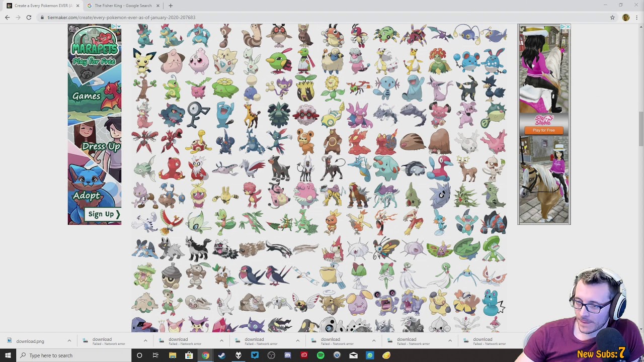
Task: Click the Type here to search box
Action: point(73,355)
